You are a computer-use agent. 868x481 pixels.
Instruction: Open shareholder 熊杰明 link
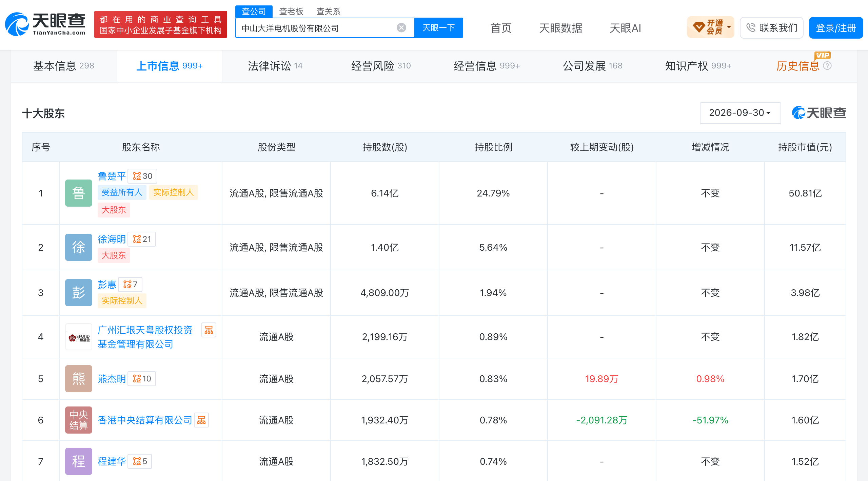112,379
